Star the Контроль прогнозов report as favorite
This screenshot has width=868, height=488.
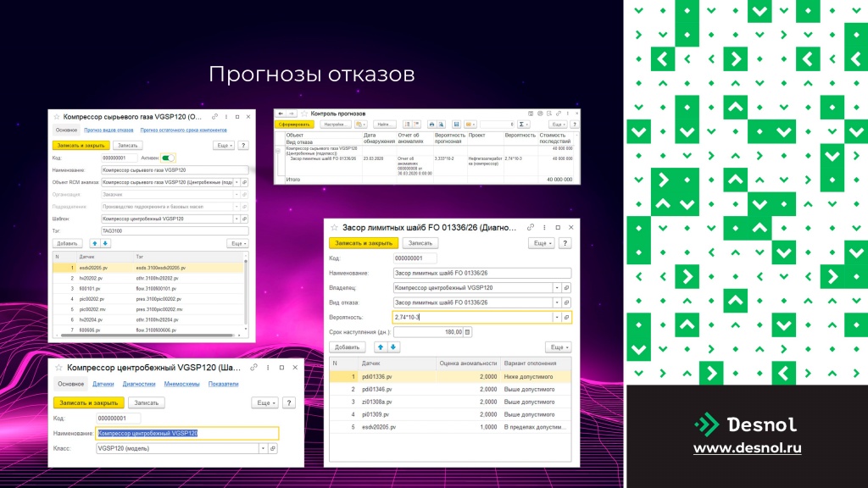coord(304,114)
